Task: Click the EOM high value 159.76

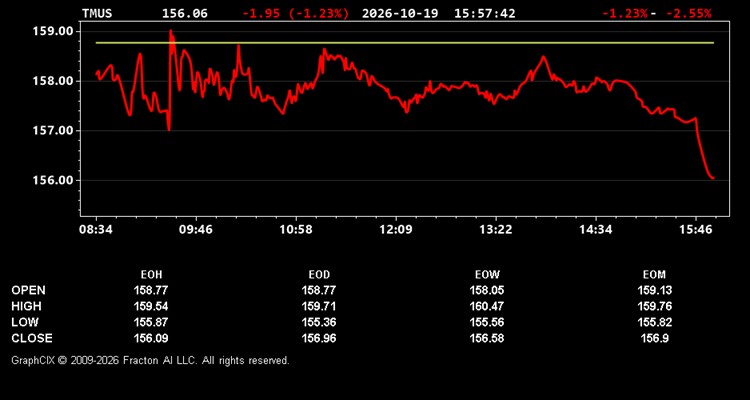Action: [654, 306]
